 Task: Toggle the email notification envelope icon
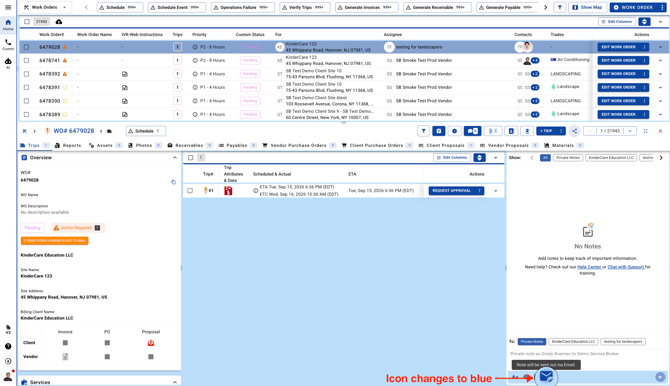pos(546,377)
